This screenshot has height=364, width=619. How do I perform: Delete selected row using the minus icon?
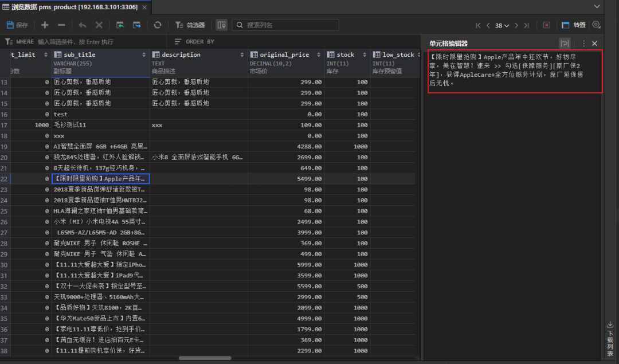61,25
